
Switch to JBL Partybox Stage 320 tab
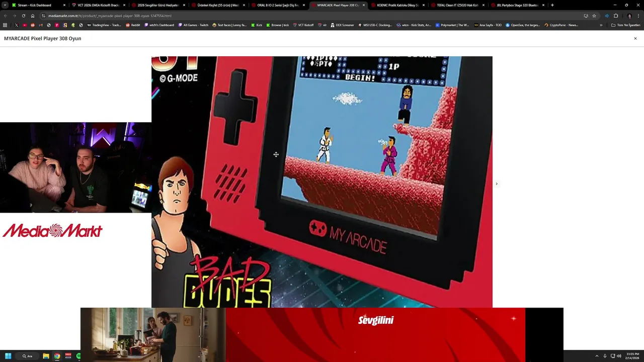coord(517,5)
